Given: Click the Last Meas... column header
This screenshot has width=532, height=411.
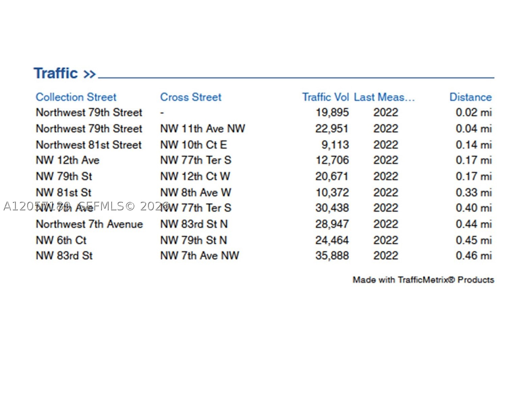Looking at the screenshot, I should pyautogui.click(x=384, y=97).
